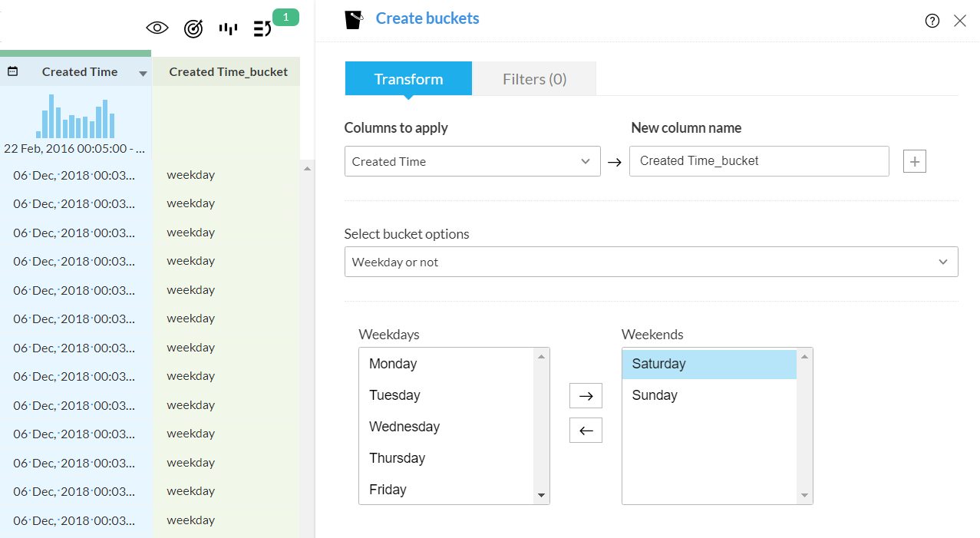Viewport: 980px width, 538px height.
Task: Click the Created Time histogram chart
Action: tap(75, 117)
